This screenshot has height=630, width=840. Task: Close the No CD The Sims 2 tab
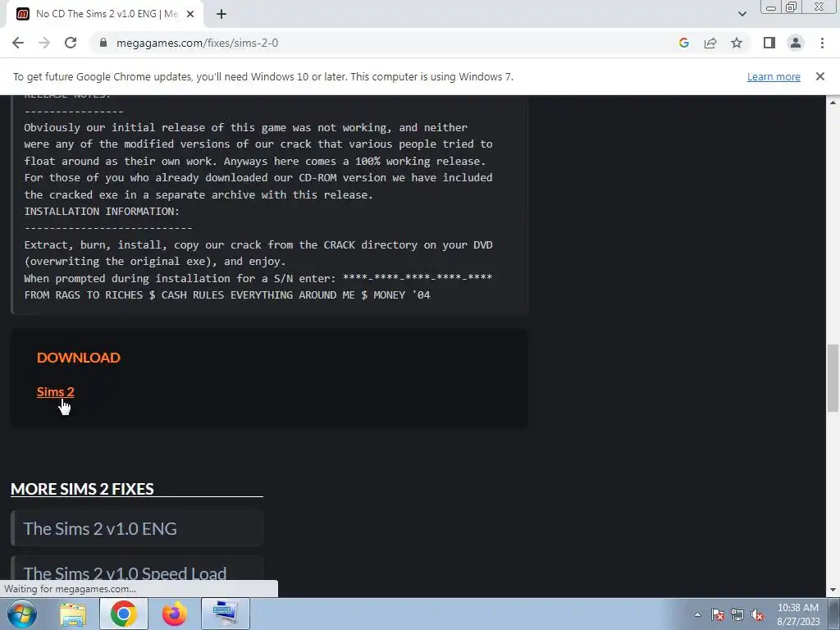tap(190, 14)
